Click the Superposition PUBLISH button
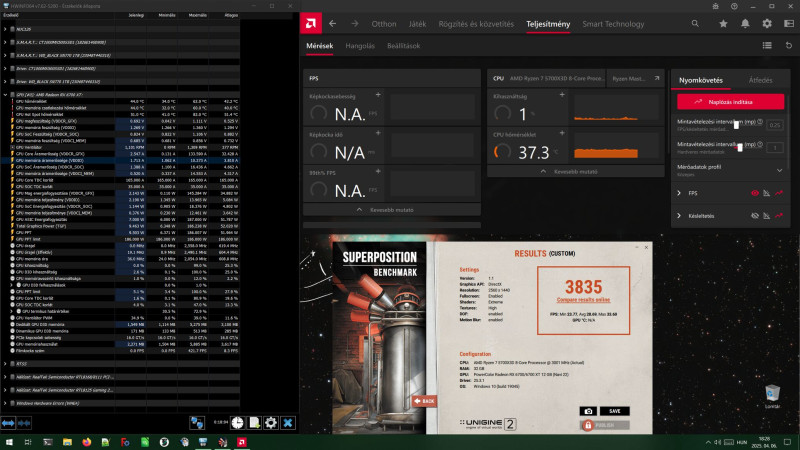800x450 pixels. coord(605,425)
